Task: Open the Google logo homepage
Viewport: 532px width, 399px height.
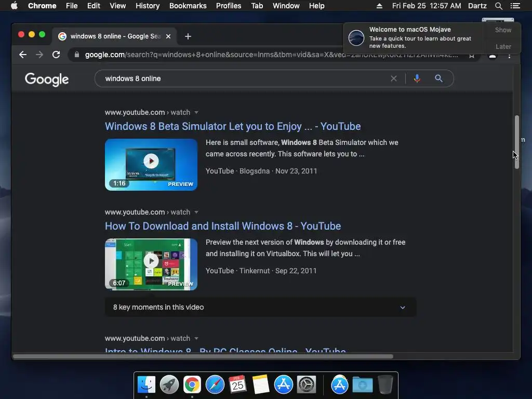Action: (x=47, y=79)
